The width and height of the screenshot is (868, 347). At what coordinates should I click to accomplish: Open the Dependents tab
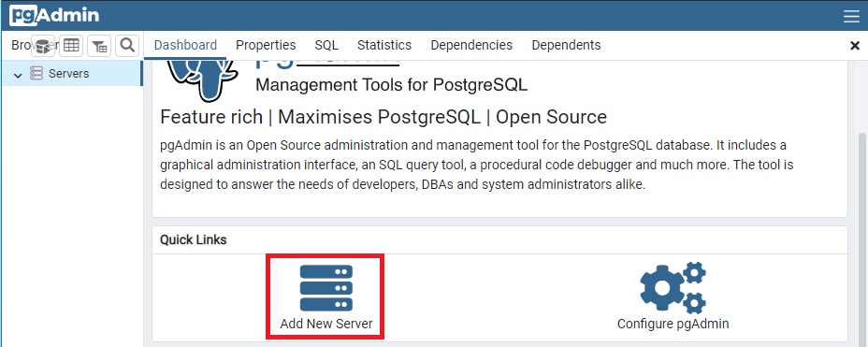(x=566, y=46)
